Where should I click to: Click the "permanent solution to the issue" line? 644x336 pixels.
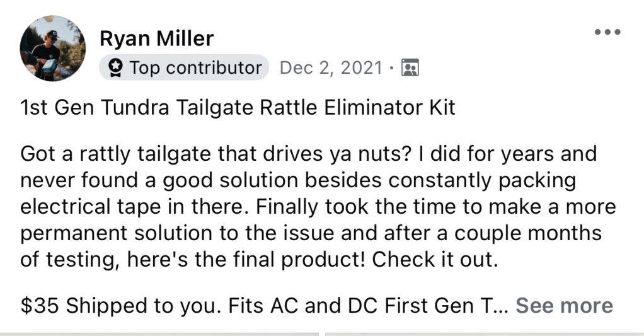(311, 233)
